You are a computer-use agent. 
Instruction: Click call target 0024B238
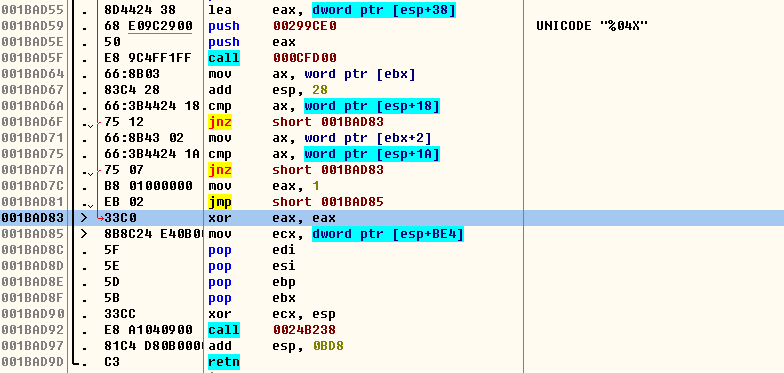(x=304, y=330)
